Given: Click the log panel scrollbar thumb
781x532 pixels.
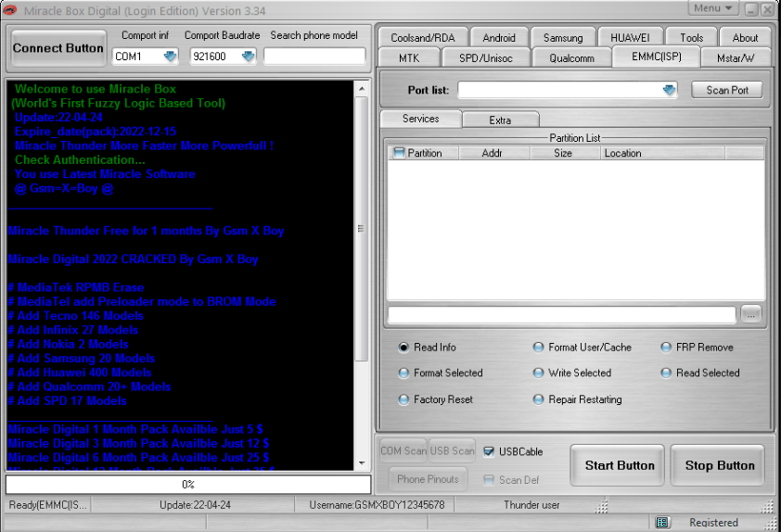Looking at the screenshot, I should 362,229.
